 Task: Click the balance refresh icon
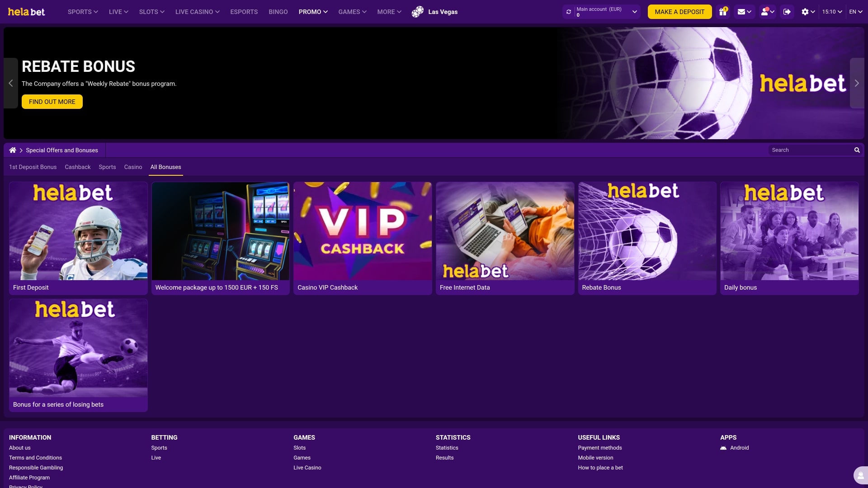click(x=568, y=12)
